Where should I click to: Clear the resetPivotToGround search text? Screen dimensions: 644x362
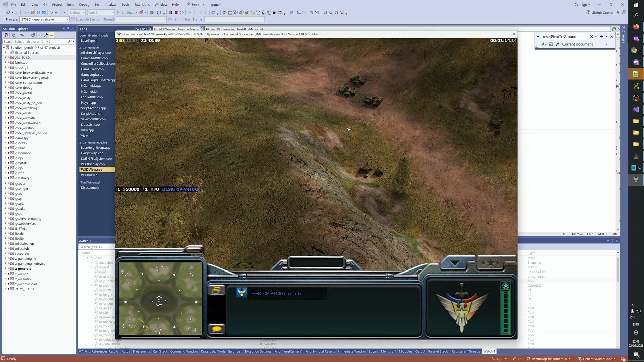point(591,37)
